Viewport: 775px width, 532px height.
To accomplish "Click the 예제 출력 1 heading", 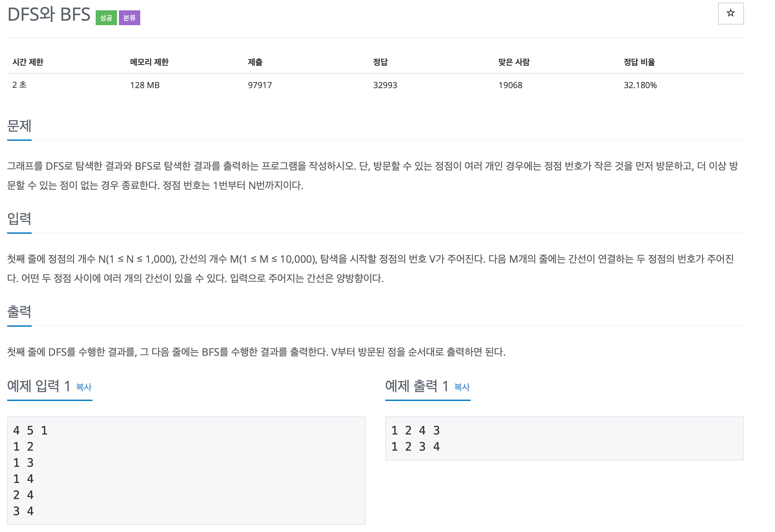I will [x=416, y=386].
